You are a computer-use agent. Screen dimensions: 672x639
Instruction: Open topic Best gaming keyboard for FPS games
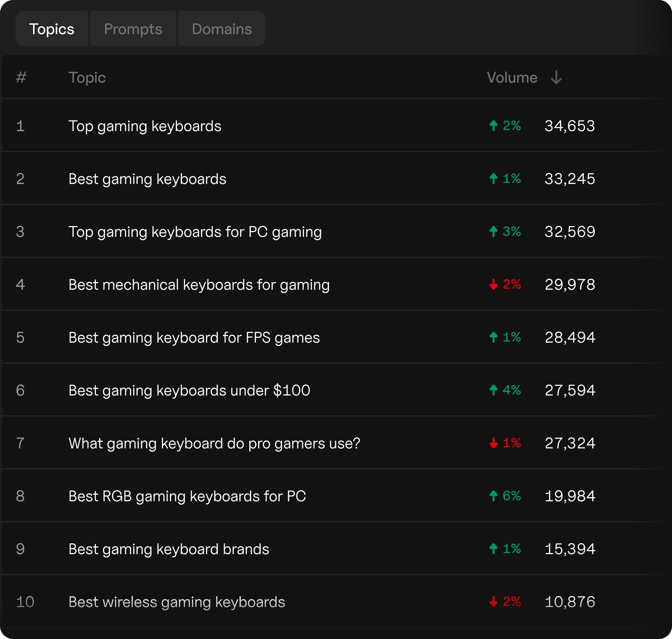tap(194, 338)
